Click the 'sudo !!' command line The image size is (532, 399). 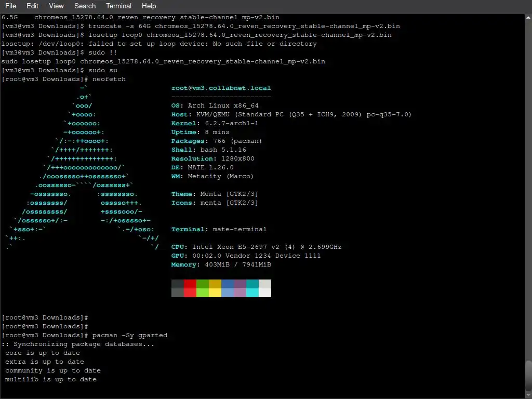[x=59, y=52]
